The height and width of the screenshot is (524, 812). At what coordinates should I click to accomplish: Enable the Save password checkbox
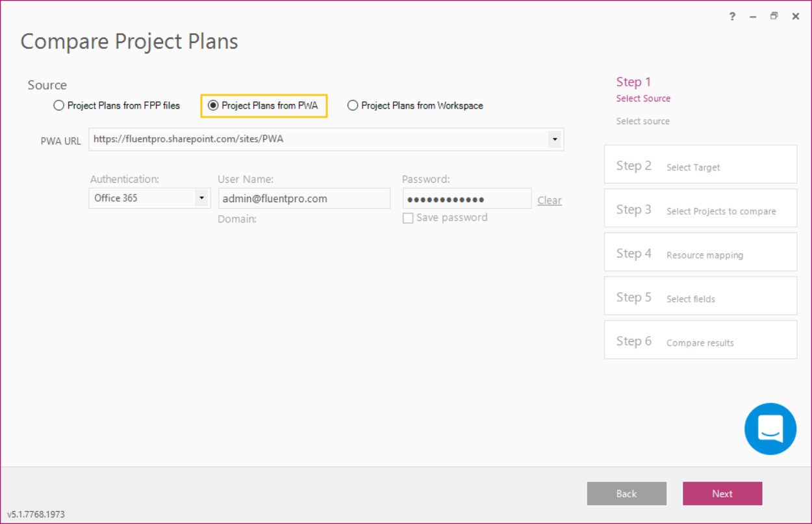tap(408, 218)
